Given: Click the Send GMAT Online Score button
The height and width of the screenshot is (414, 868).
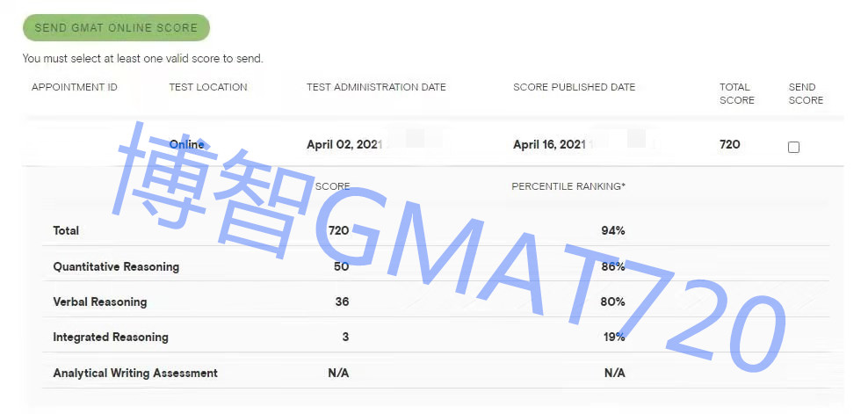Looking at the screenshot, I should pos(116,28).
